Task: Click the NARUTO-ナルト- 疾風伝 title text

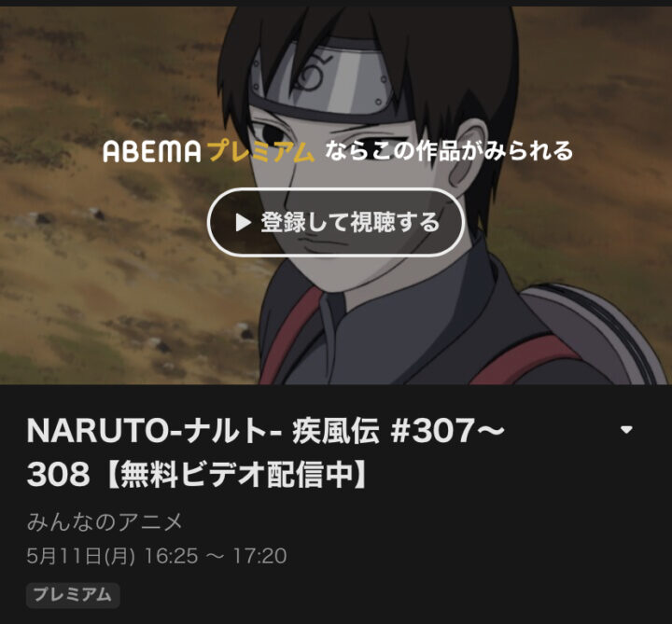Action: 203,430
